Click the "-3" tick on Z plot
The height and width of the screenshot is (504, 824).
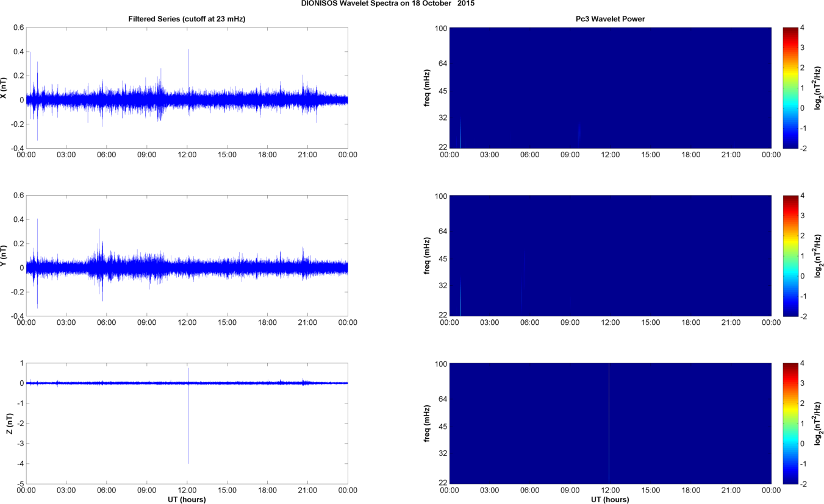click(x=20, y=444)
